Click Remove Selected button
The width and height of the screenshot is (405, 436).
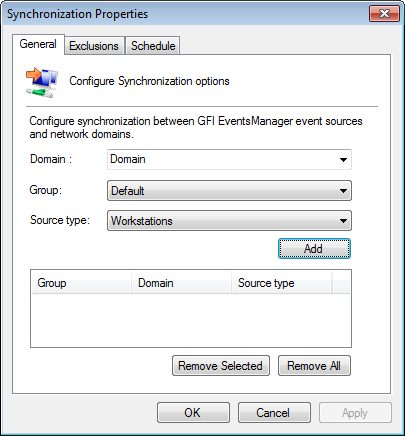pos(221,366)
